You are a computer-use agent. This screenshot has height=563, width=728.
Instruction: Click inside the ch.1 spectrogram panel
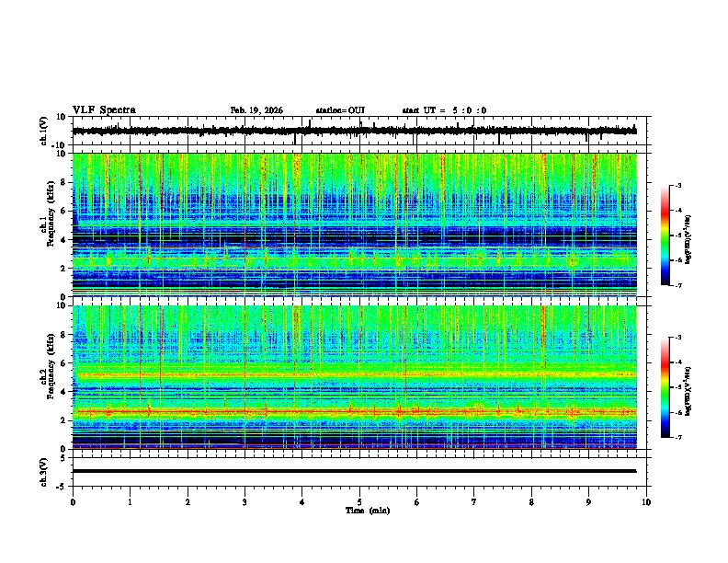coord(354,224)
